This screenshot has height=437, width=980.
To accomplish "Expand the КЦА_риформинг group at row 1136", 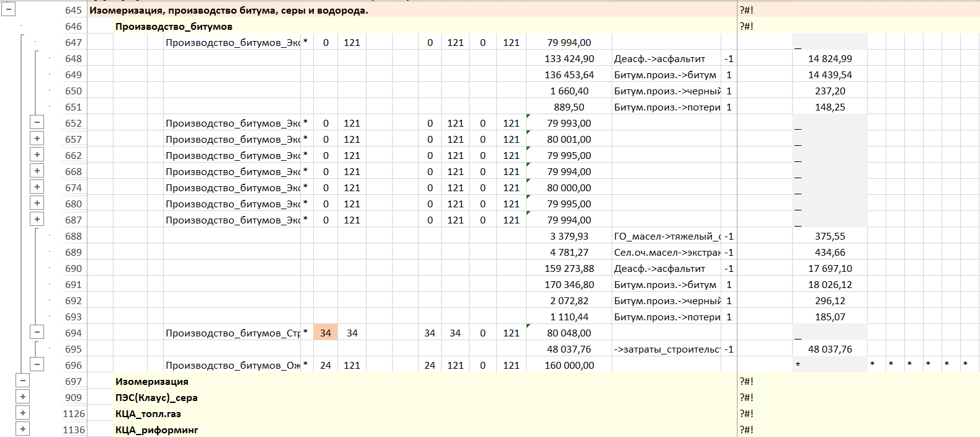I will [23, 429].
